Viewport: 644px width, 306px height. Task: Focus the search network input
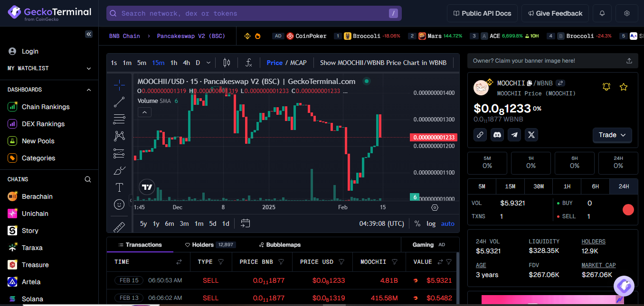click(254, 13)
